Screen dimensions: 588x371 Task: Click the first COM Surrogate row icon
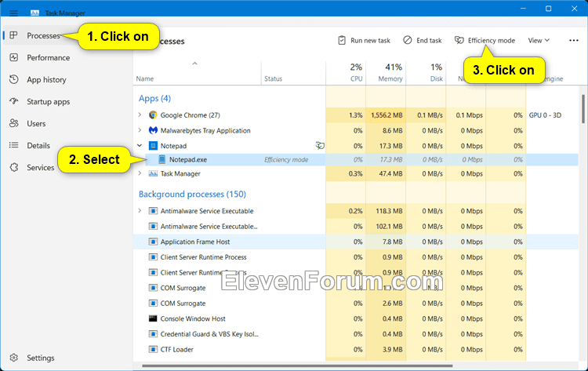(153, 288)
